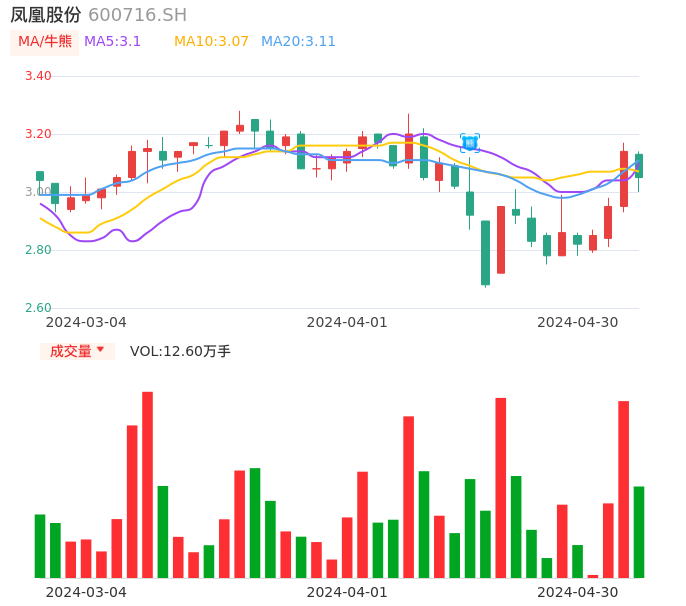
Task: Click the 2.80 price axis label
Action: click(x=37, y=250)
